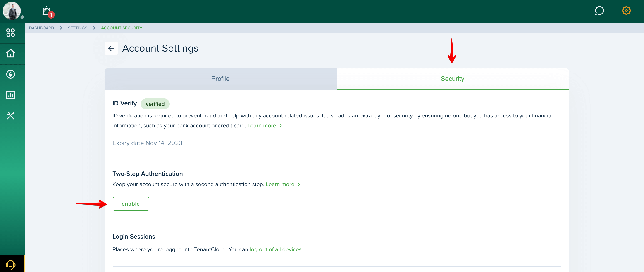Switch to the Profile tab

220,79
